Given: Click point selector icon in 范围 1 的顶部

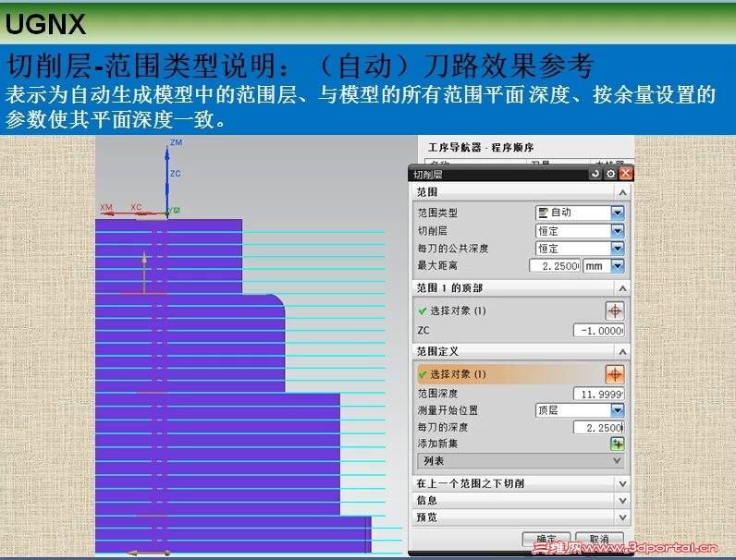Looking at the screenshot, I should (615, 310).
